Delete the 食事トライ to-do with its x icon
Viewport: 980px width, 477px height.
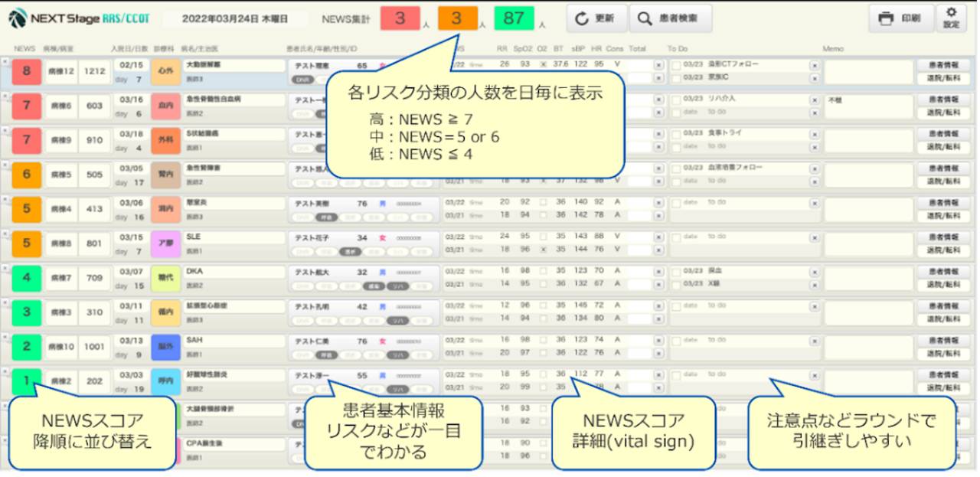[x=814, y=133]
